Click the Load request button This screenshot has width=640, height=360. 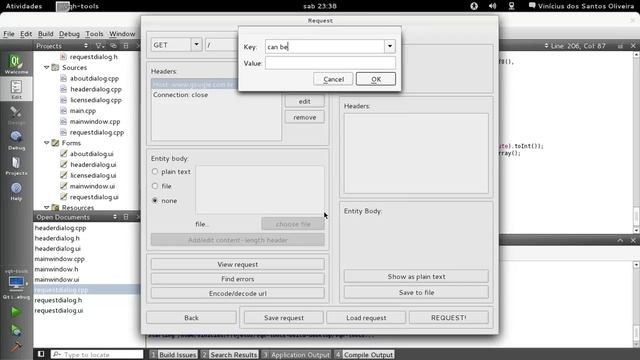click(x=366, y=318)
